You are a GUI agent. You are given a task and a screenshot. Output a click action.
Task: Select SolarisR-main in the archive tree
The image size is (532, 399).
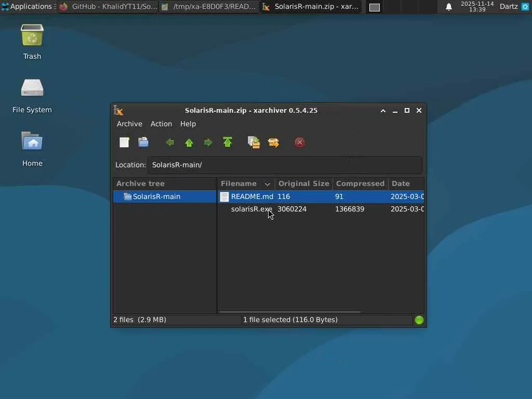coord(165,197)
